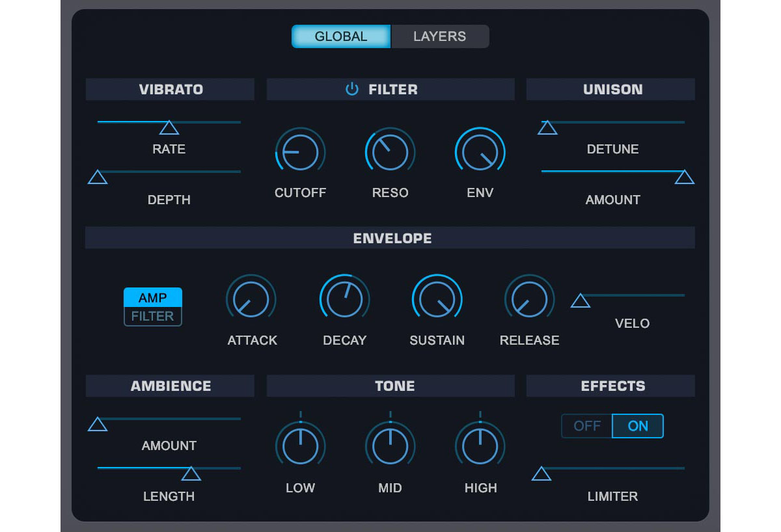Click the envelope DECAY knob
781x532 pixels.
(x=344, y=299)
